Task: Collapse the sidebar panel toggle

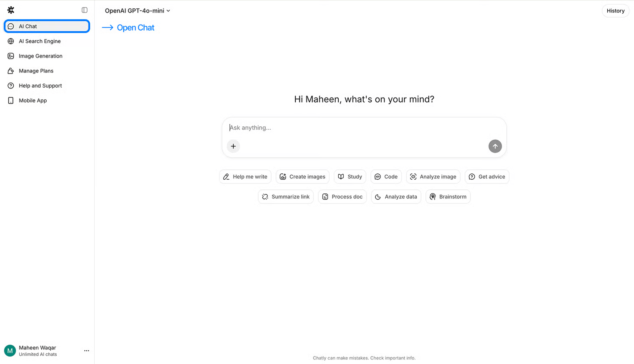Action: 85,10
